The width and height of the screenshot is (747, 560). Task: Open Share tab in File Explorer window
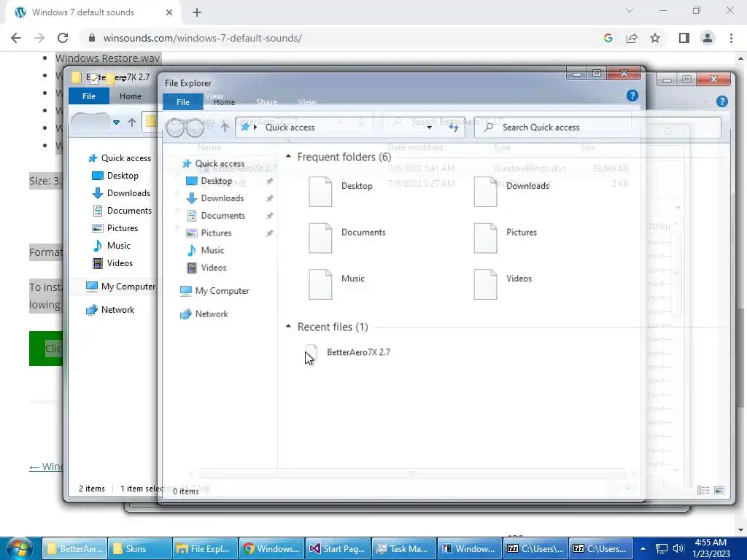click(x=266, y=102)
